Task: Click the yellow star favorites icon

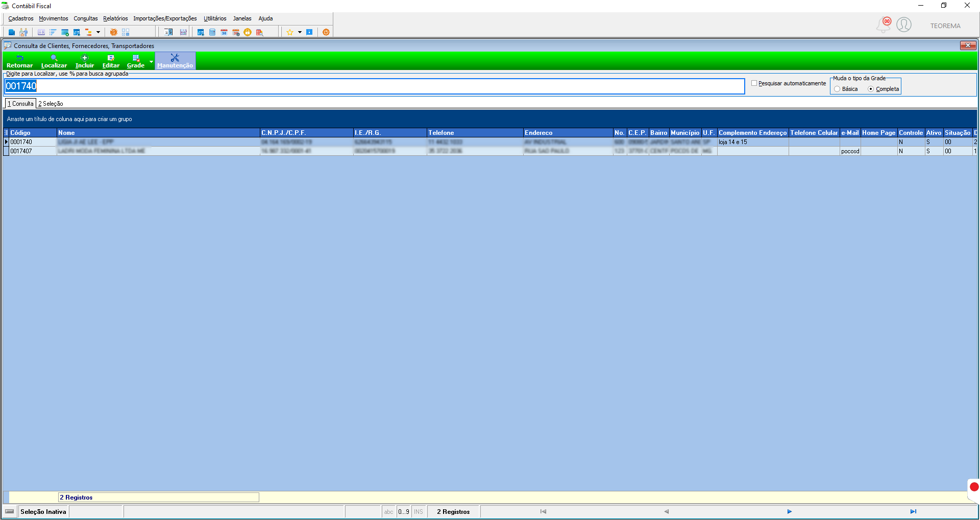Action: [290, 32]
